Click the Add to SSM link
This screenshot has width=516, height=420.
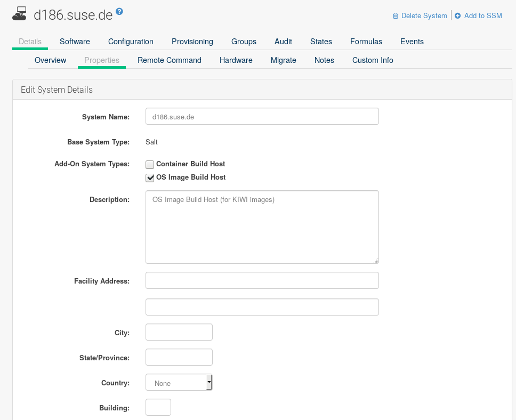(x=482, y=16)
